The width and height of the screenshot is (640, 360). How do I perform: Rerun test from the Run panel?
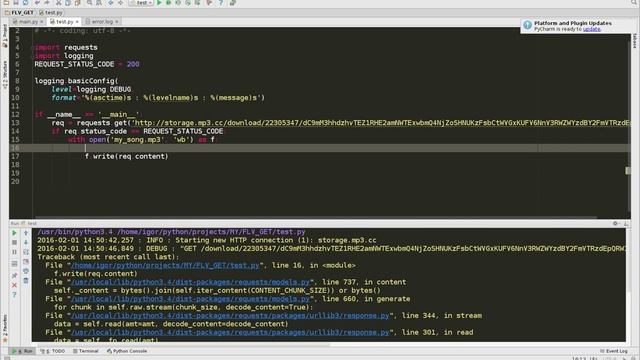[x=14, y=233]
